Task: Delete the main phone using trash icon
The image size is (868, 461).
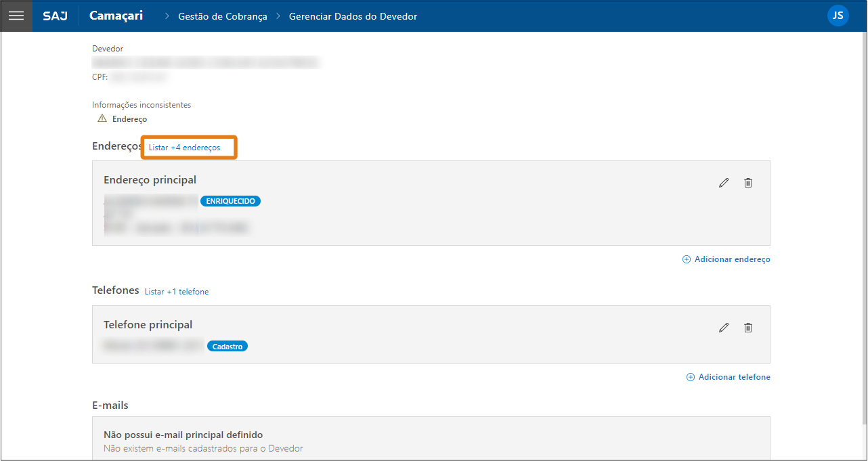Action: [748, 328]
